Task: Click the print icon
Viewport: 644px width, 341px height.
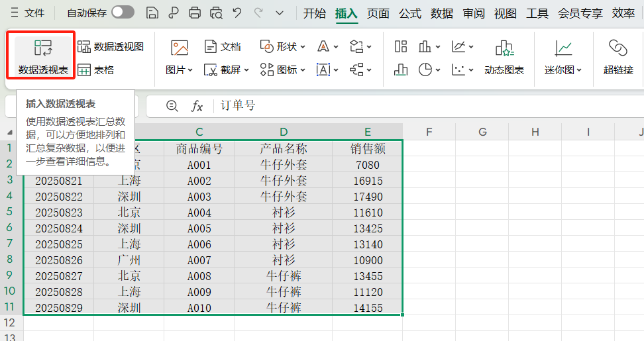Action: (x=195, y=13)
